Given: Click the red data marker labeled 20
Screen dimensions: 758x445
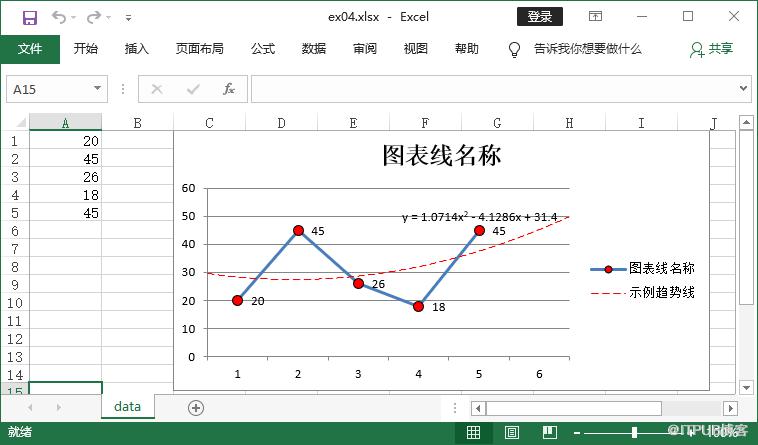Looking at the screenshot, I should click(237, 301).
